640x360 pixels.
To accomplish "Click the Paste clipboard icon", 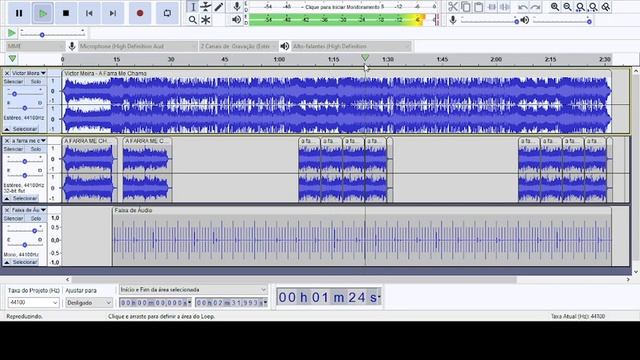I will coord(478,7).
